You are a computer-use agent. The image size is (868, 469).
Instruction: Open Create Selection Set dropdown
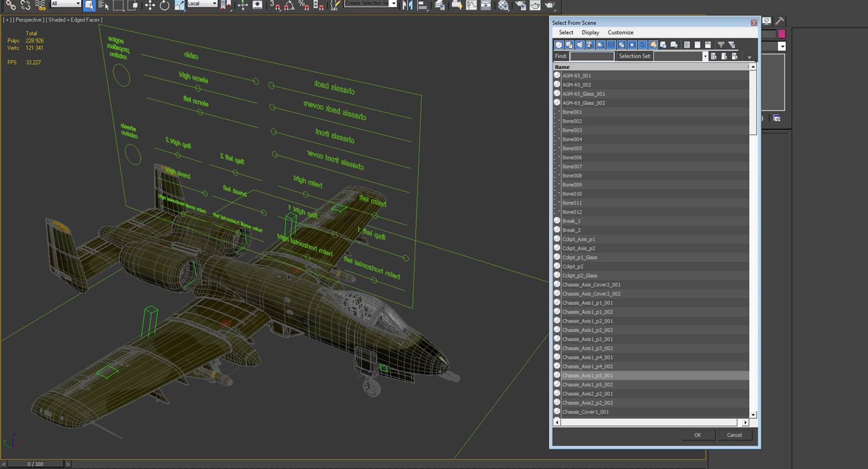coord(394,4)
